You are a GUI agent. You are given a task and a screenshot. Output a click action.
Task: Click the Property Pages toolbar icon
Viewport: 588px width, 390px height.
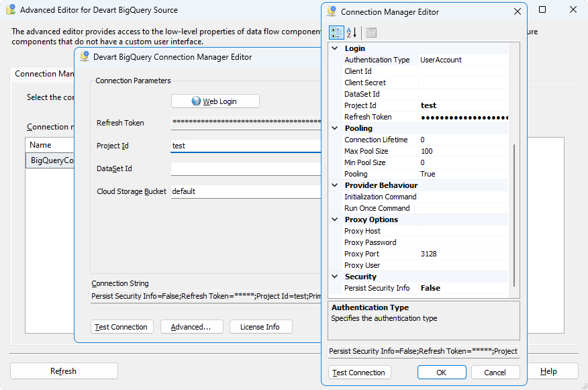click(371, 32)
